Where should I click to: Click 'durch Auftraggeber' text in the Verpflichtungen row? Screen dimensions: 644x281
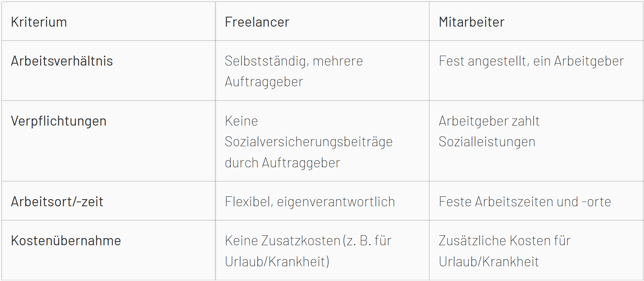[283, 163]
